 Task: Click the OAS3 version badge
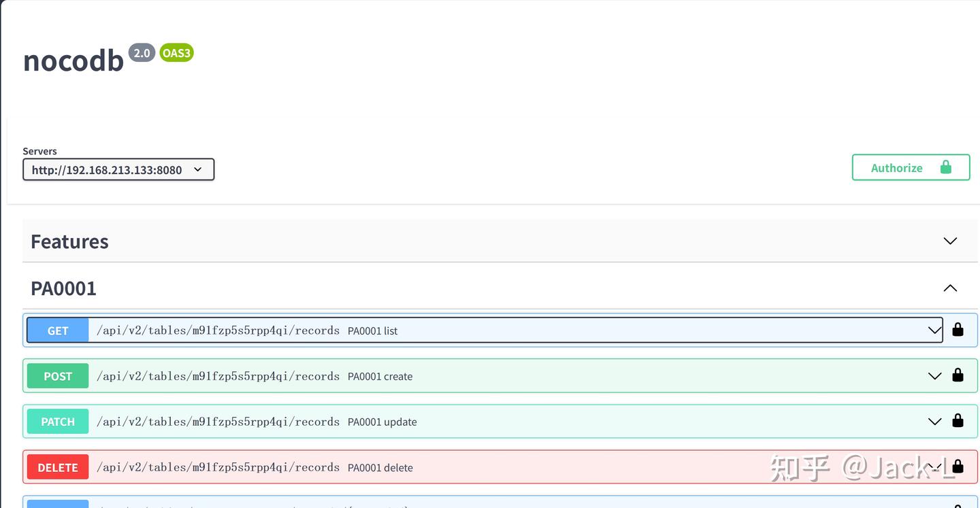[176, 53]
